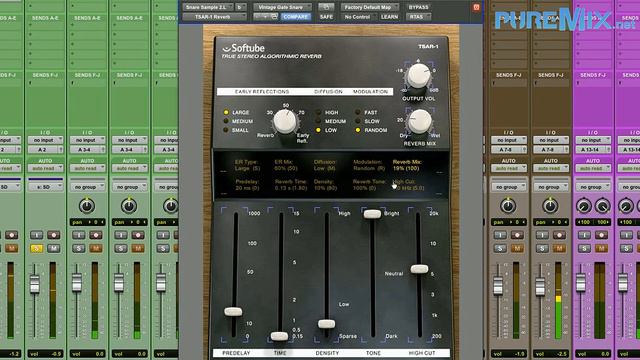The height and width of the screenshot is (360, 640).
Task: Click the TONE slider handle near Bright
Action: click(x=372, y=214)
